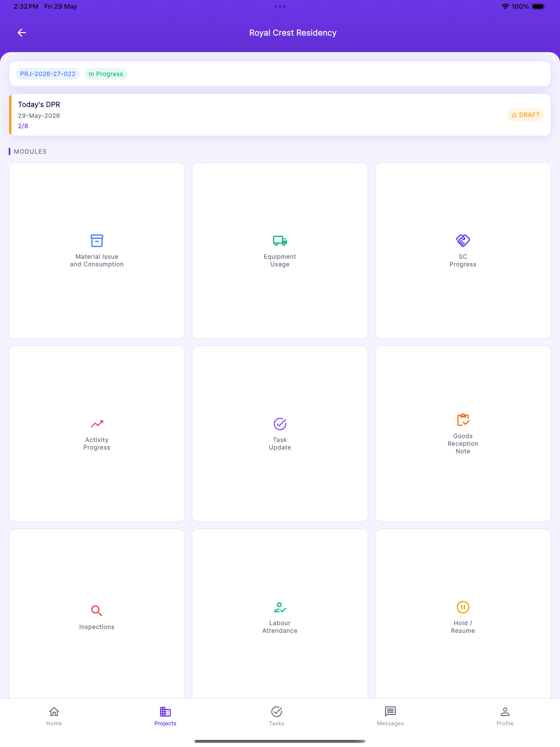The image size is (560, 747).
Task: Open Goods Reception Note clipboard icon
Action: pos(463,420)
